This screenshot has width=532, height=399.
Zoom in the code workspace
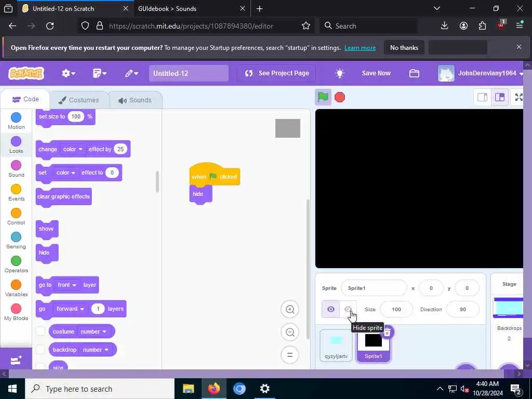pos(290,309)
